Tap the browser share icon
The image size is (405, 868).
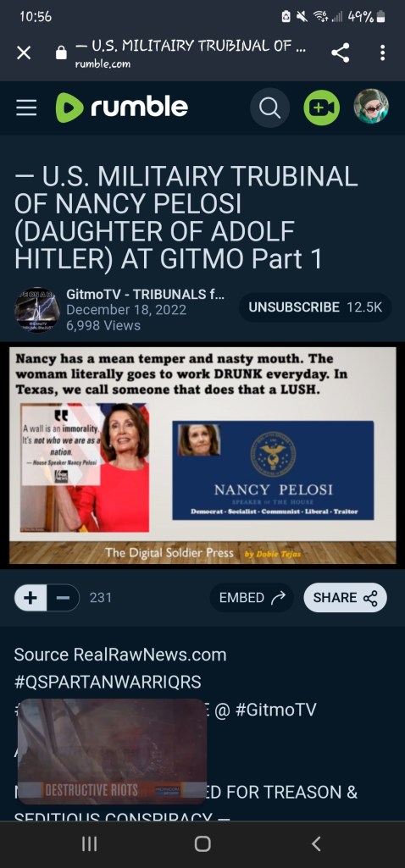(x=340, y=53)
